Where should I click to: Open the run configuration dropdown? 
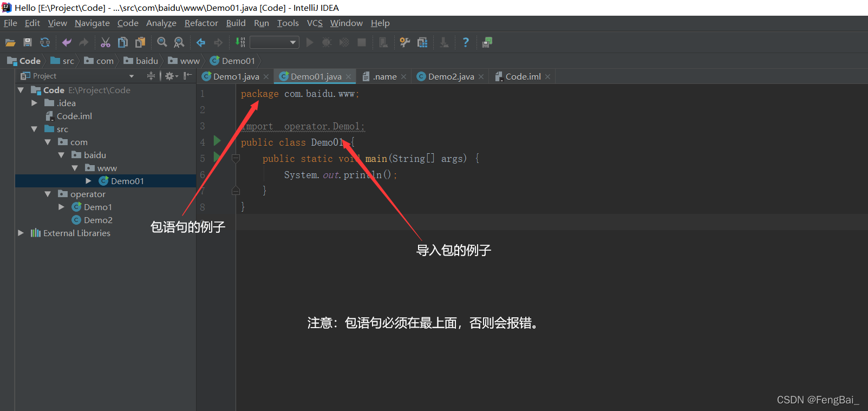pyautogui.click(x=275, y=42)
